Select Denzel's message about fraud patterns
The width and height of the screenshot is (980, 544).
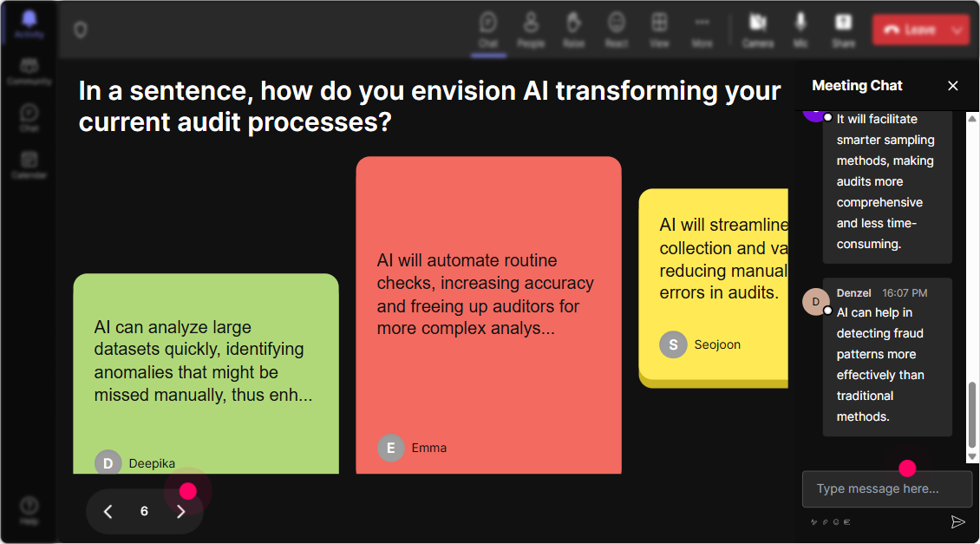click(x=887, y=357)
